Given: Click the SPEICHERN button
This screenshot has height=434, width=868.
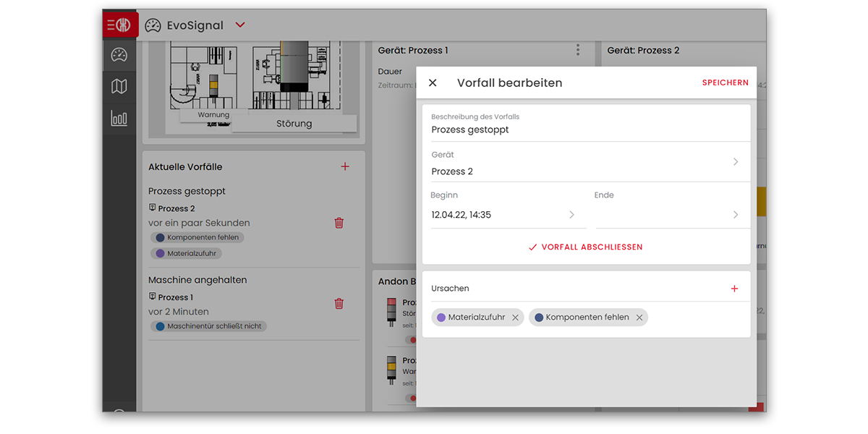Looking at the screenshot, I should point(725,83).
